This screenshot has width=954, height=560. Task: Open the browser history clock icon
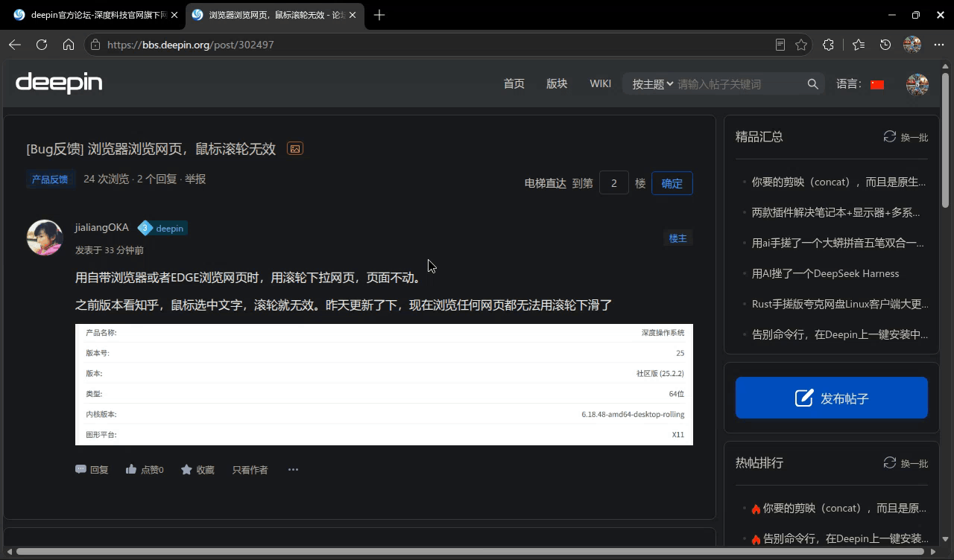(x=885, y=45)
